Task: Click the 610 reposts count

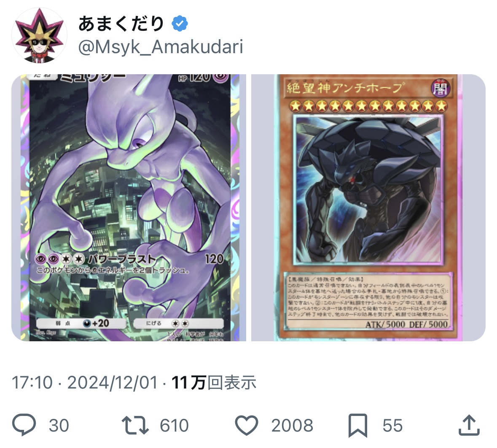Action: tap(175, 426)
